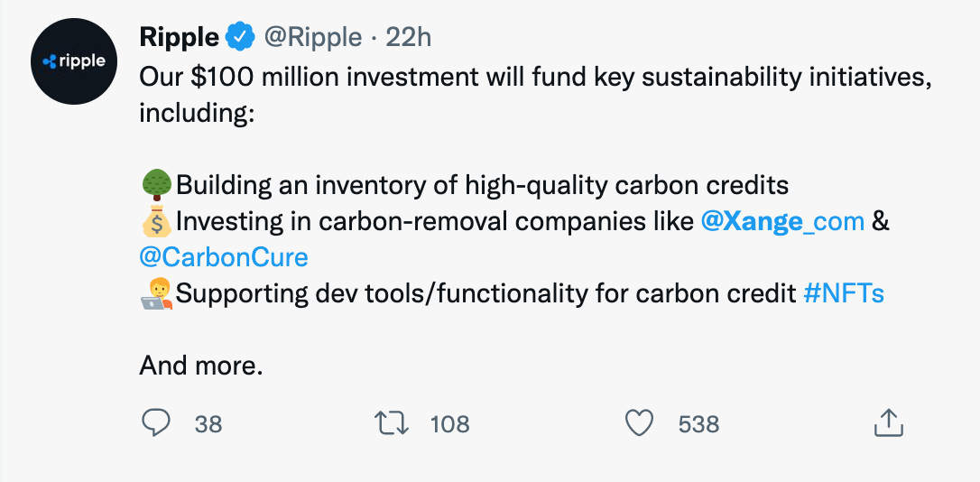The height and width of the screenshot is (482, 980).
Task: Open the @Xange_com mention
Action: click(781, 221)
